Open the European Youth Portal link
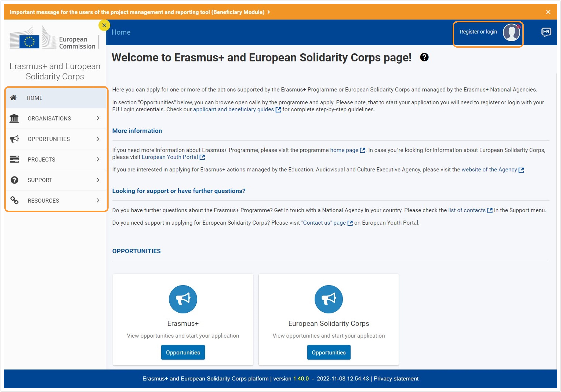The image size is (561, 392). click(x=170, y=157)
